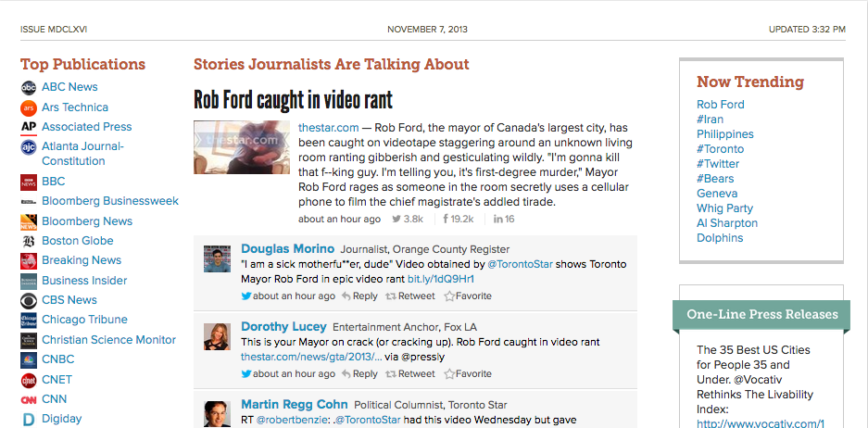The height and width of the screenshot is (428, 868).
Task: Reply to Dorothy Lucey's tweet
Action: [359, 374]
